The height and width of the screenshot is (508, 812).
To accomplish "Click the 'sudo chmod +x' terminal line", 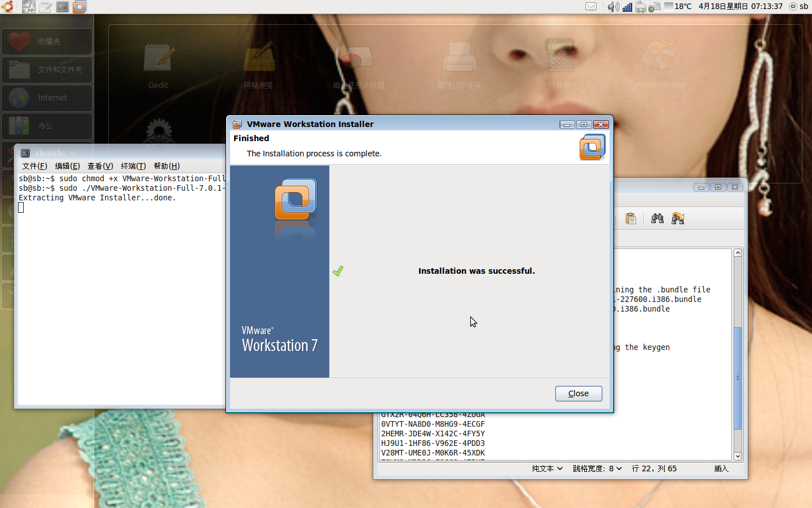I will [x=122, y=178].
